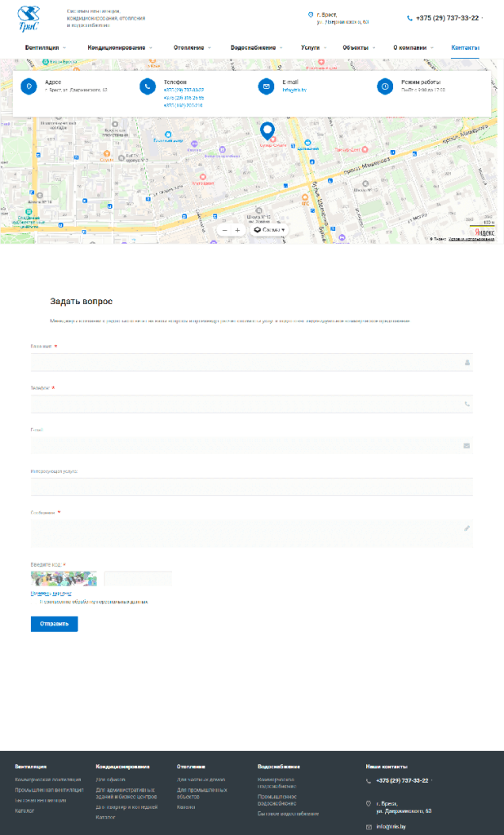Focus the Интересующая услуга input field

(251, 487)
